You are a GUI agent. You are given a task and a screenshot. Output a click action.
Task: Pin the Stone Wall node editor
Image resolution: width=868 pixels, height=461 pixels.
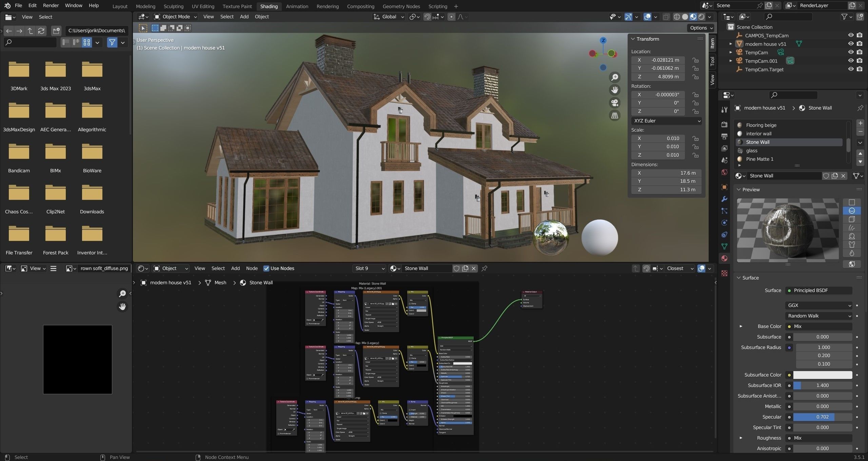[x=485, y=268]
